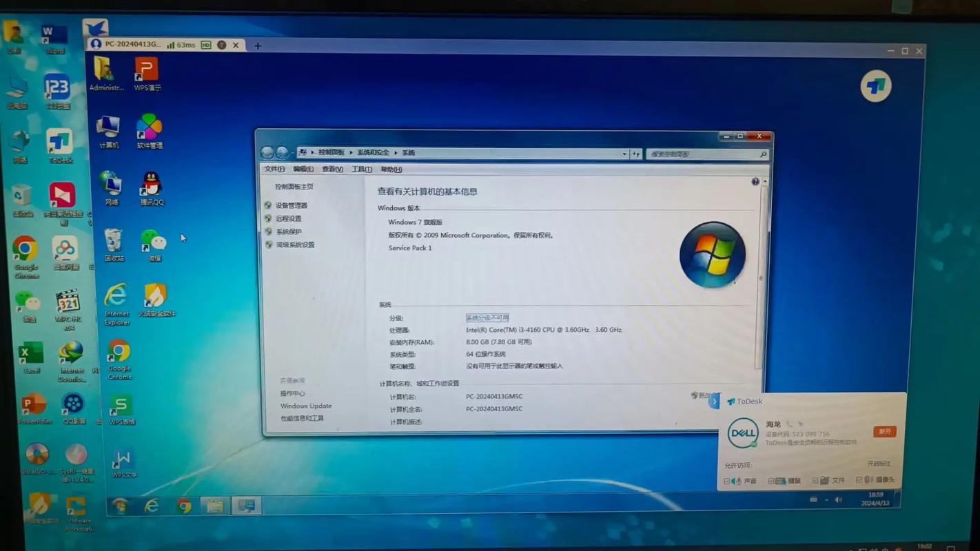
Task: Toggle the 文件 file access checkbox
Action: coord(815,481)
